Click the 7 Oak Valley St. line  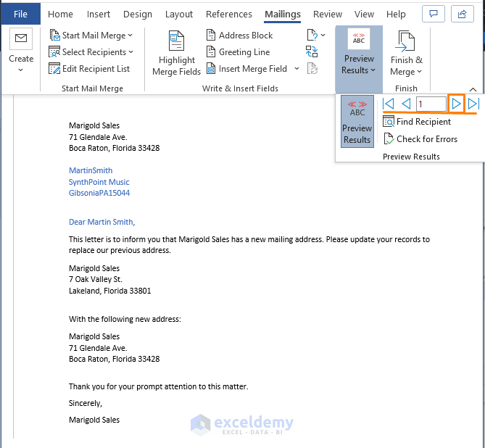[96, 279]
